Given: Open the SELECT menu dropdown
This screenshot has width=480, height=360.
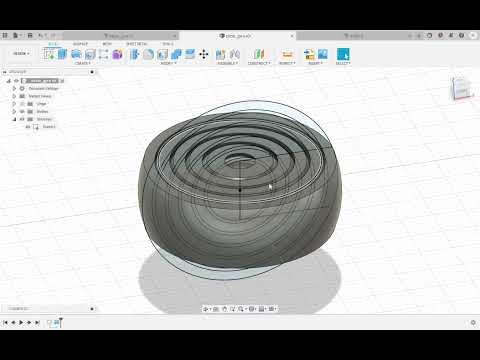Looking at the screenshot, I should [x=343, y=63].
